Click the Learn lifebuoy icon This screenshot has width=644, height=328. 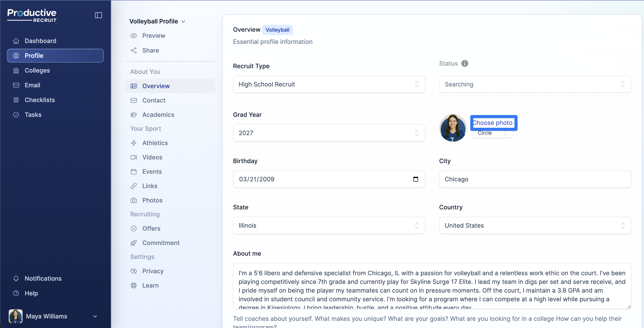coord(133,285)
